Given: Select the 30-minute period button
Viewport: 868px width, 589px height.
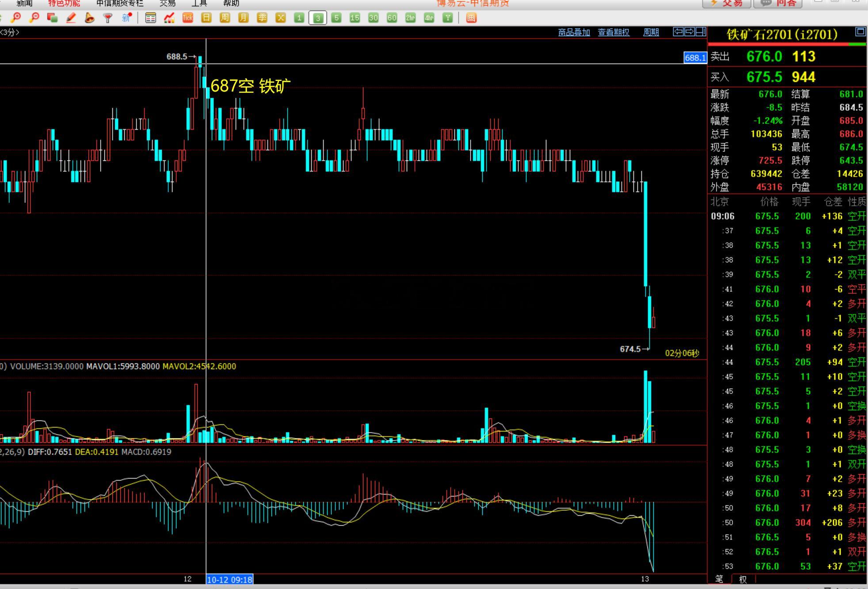Looking at the screenshot, I should pos(373,18).
